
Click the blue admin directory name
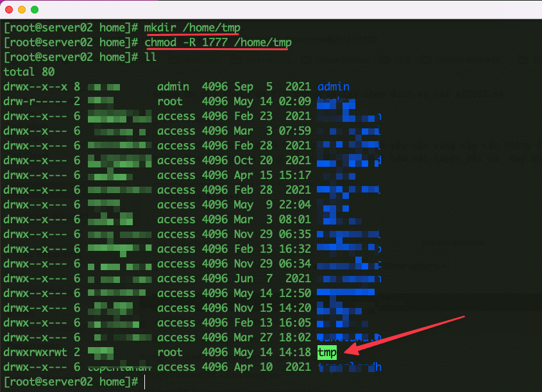click(x=334, y=87)
